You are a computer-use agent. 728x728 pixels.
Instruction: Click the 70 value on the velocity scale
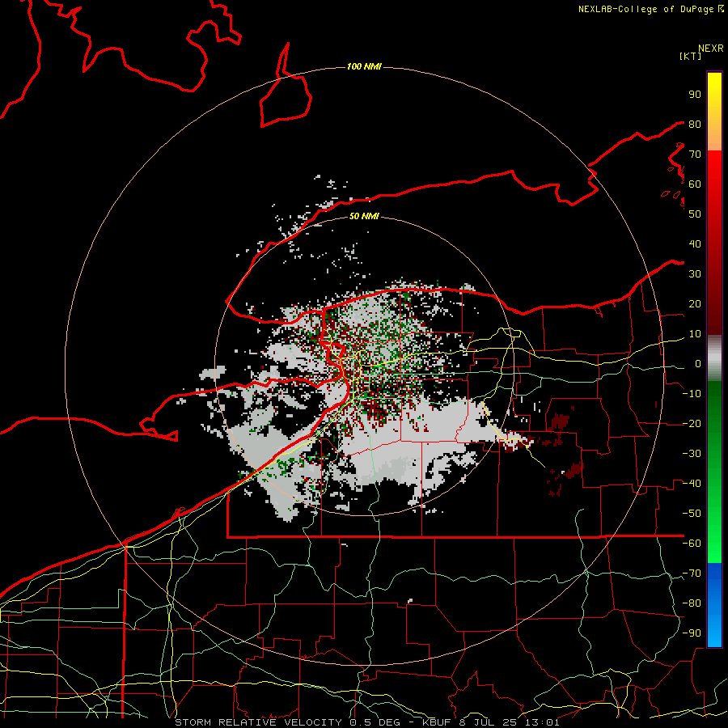695,154
